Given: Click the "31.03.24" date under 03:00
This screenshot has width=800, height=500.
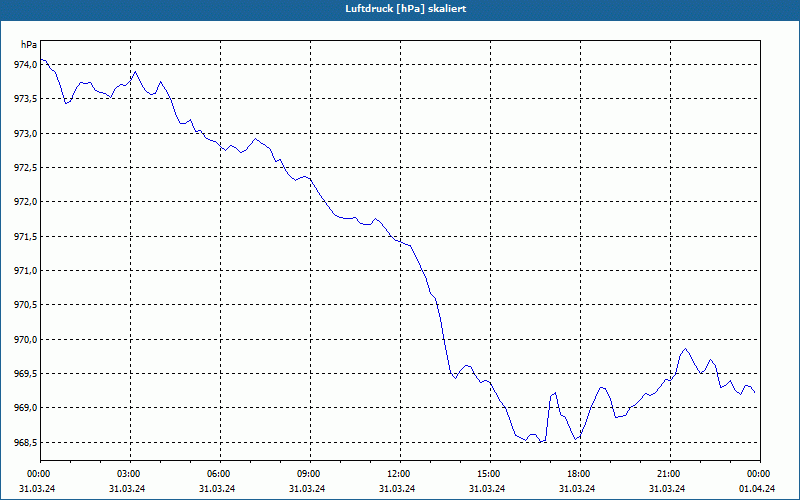Looking at the screenshot, I should click(x=127, y=489).
